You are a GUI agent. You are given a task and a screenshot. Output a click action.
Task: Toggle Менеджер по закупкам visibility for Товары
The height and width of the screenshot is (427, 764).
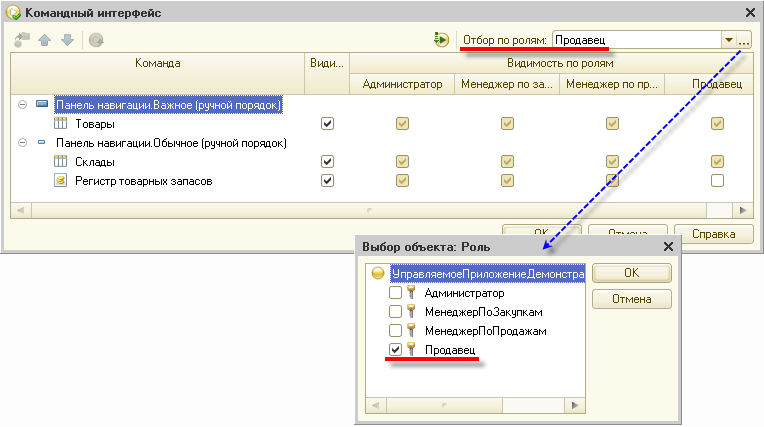coord(507,123)
